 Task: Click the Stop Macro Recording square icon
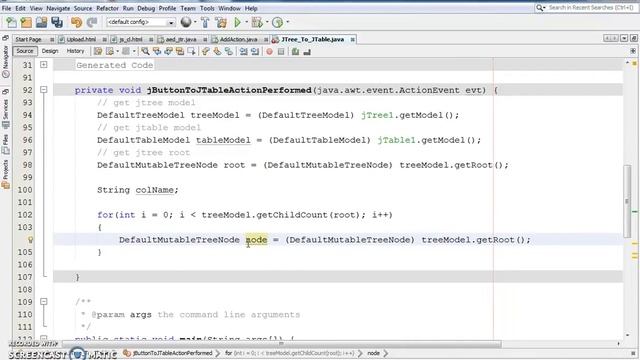(281, 51)
